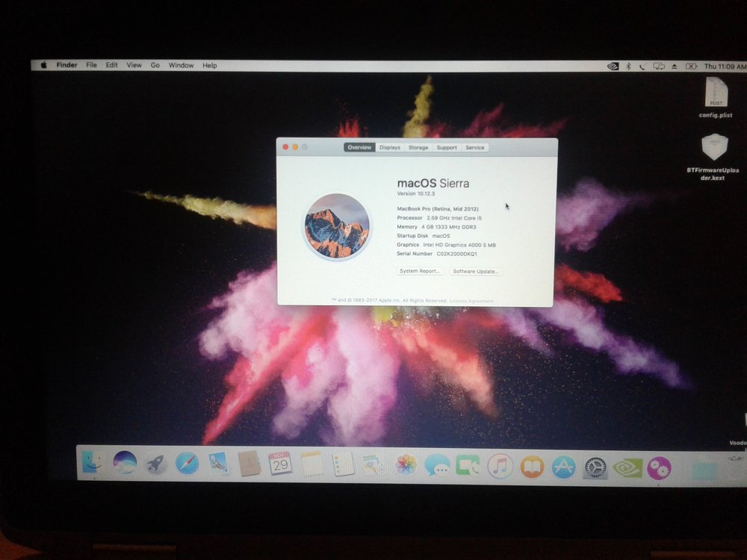Minimize the About This Mac window
Viewport: 747px width, 560px height.
tap(295, 147)
